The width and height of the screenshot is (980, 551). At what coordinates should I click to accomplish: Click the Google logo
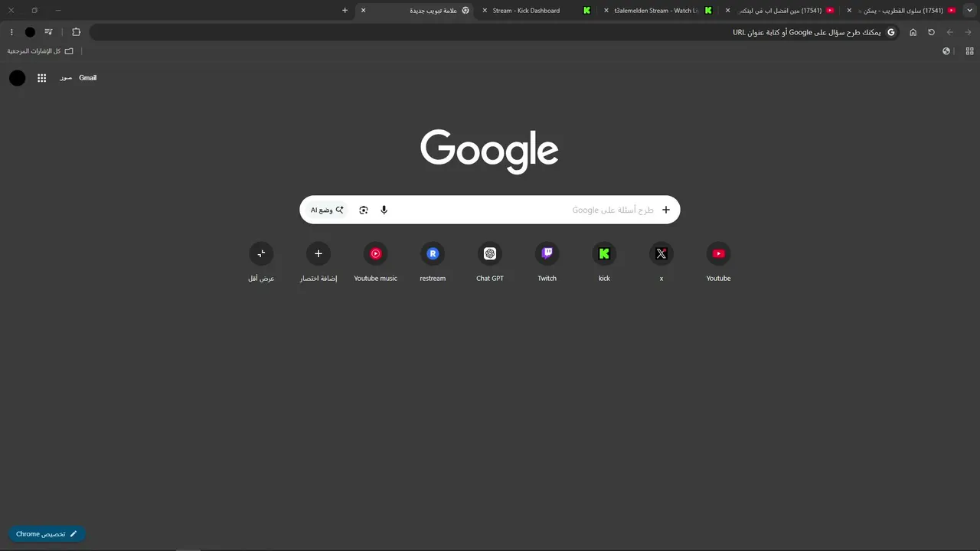pos(489,151)
